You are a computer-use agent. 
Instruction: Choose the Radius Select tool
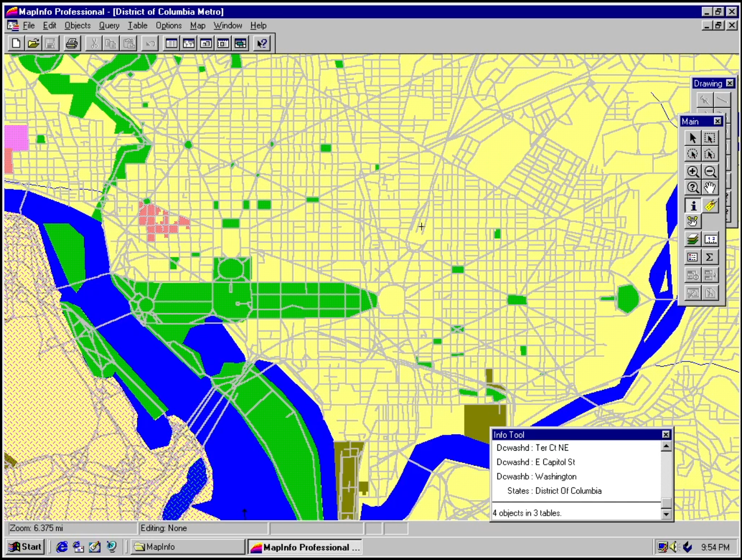click(x=692, y=154)
